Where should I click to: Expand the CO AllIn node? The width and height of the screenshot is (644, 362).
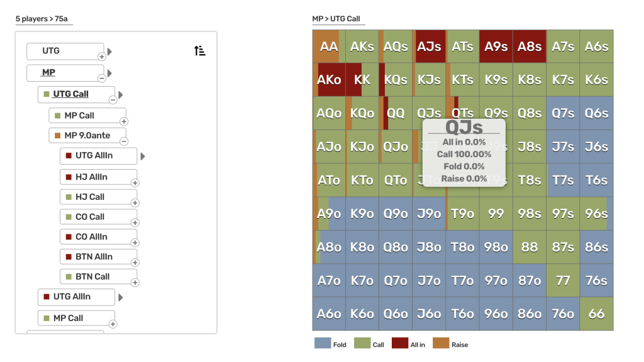[135, 243]
